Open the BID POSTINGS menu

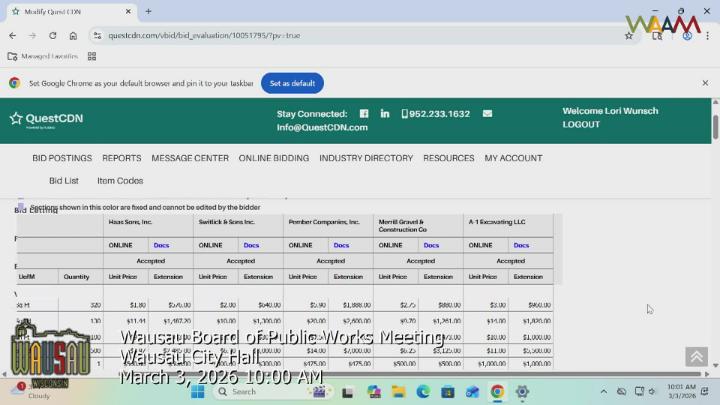pyautogui.click(x=62, y=158)
